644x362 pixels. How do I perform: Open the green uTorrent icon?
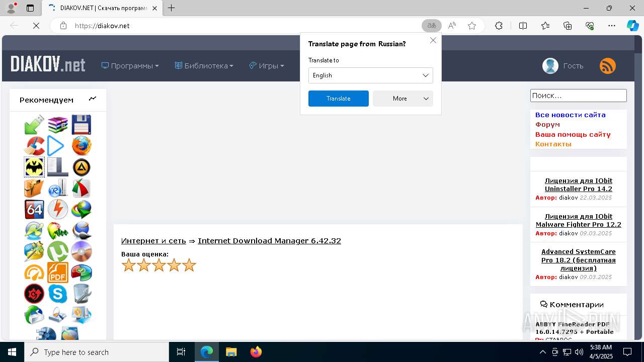(x=58, y=251)
